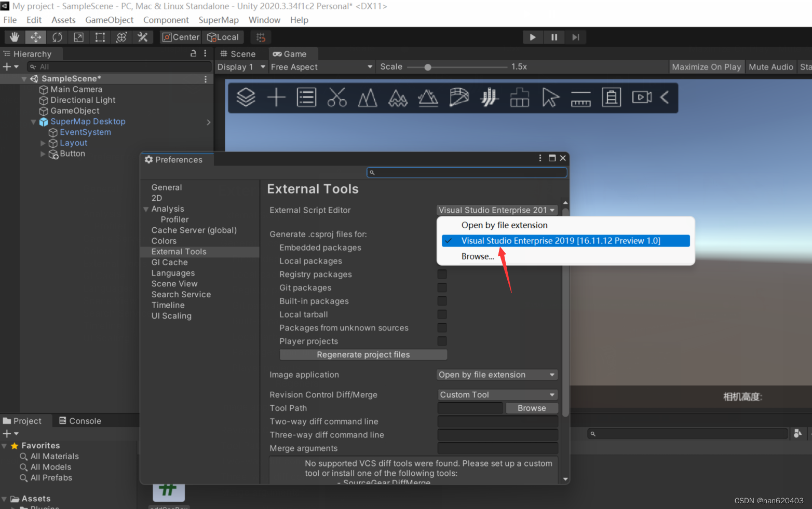The height and width of the screenshot is (509, 812).
Task: Click the Preferences search field
Action: pyautogui.click(x=466, y=172)
